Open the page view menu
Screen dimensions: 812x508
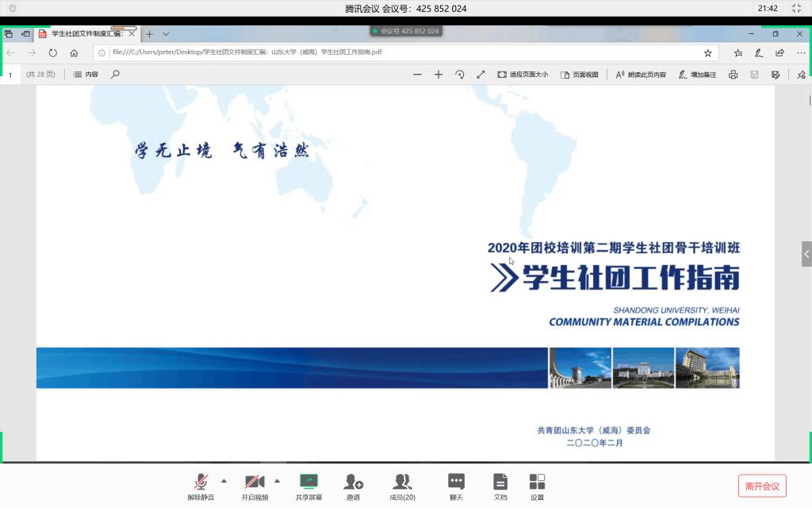[579, 75]
